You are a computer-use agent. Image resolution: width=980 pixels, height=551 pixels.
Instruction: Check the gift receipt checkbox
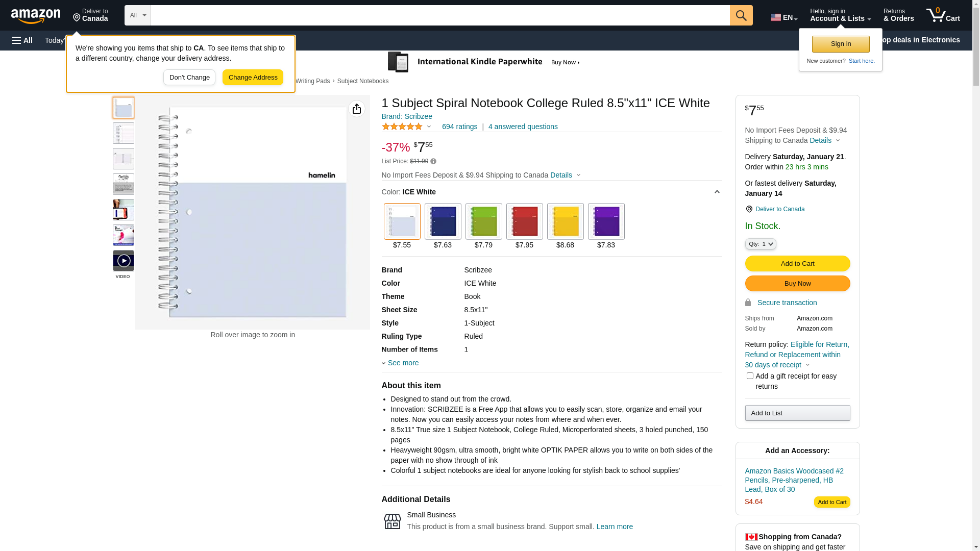(750, 376)
